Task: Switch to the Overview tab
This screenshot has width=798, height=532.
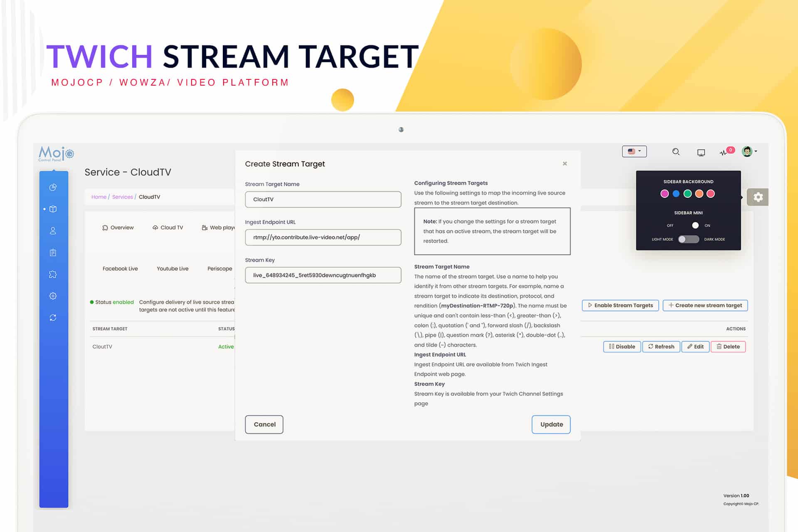Action: [x=118, y=227]
